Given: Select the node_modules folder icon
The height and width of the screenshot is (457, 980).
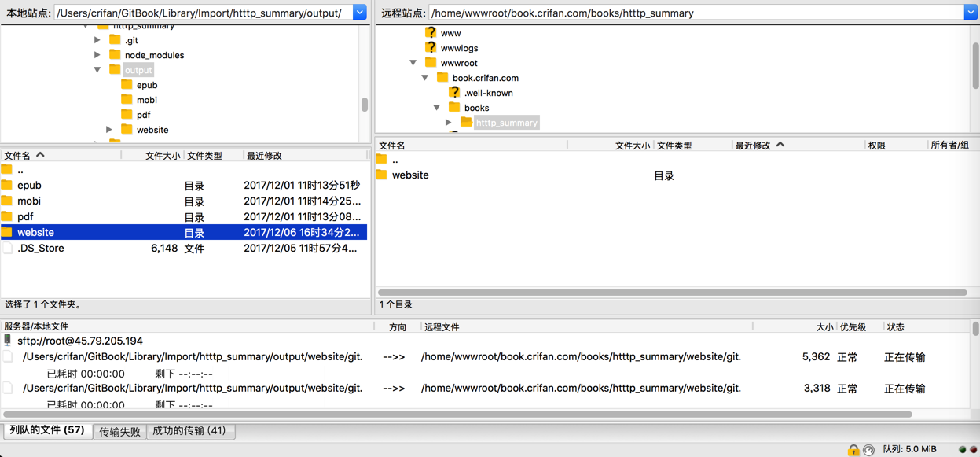Looking at the screenshot, I should (115, 54).
